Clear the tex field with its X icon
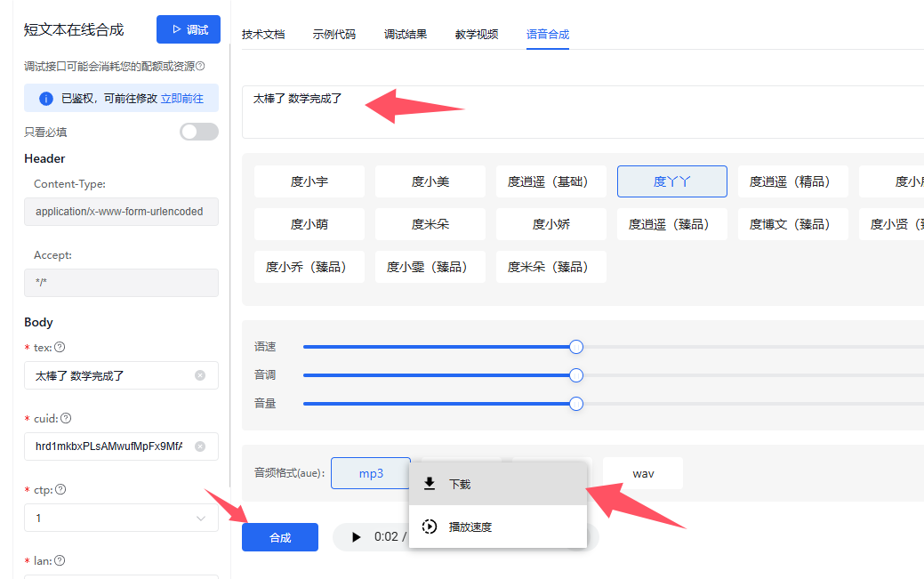924x579 pixels. (x=200, y=375)
